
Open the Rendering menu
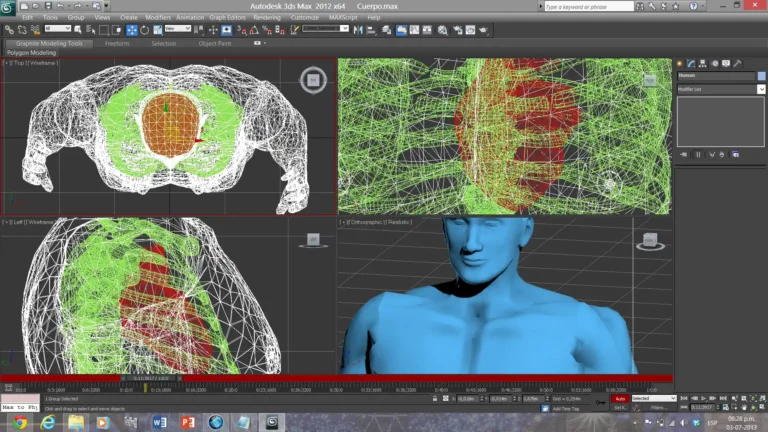pyautogui.click(x=266, y=17)
